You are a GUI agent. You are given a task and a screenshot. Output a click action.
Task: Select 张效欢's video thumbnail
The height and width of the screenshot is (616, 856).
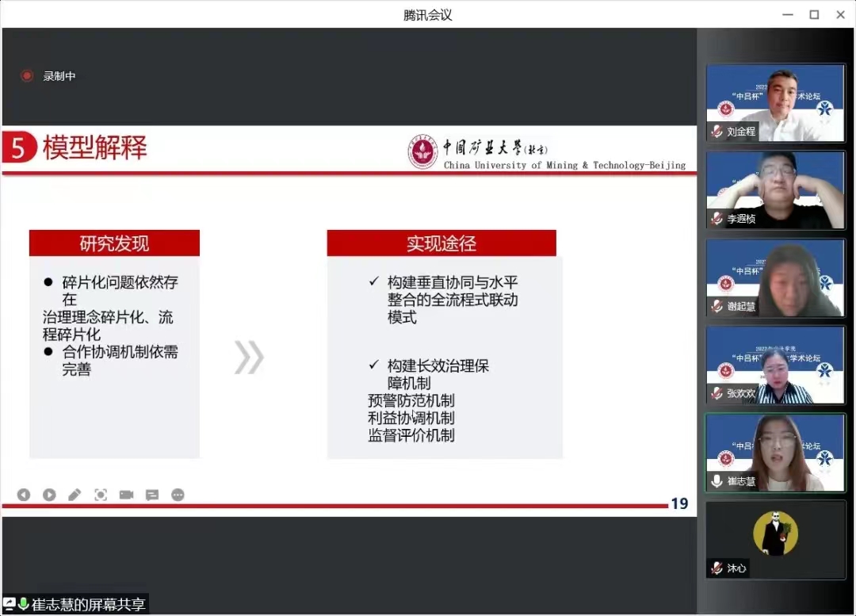tap(775, 365)
